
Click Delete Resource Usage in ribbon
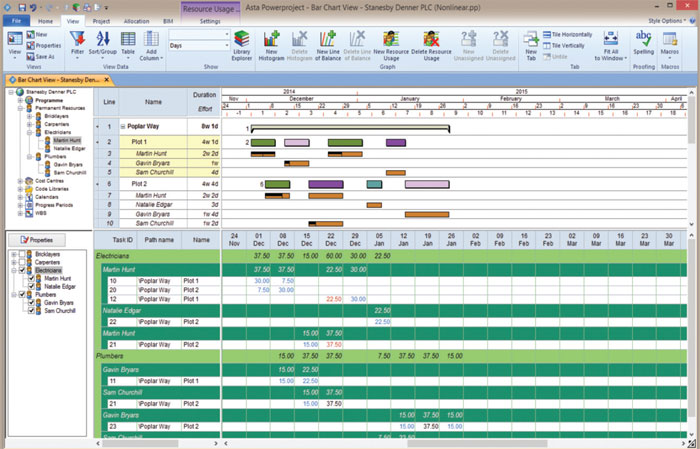[431, 45]
